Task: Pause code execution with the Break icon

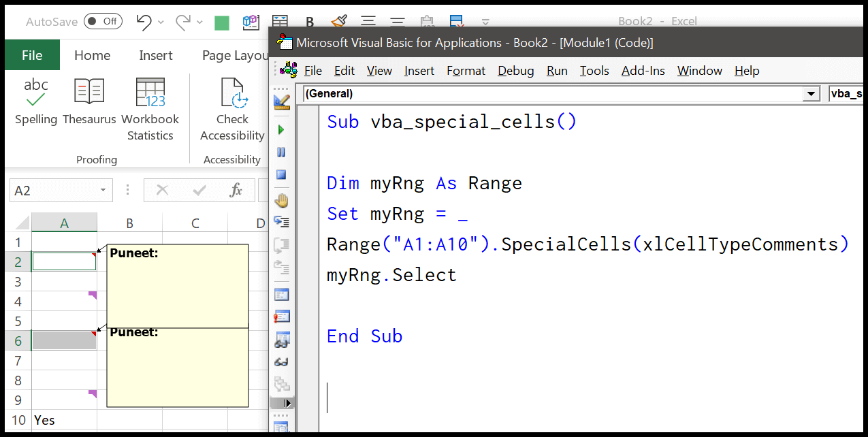Action: coord(282,152)
